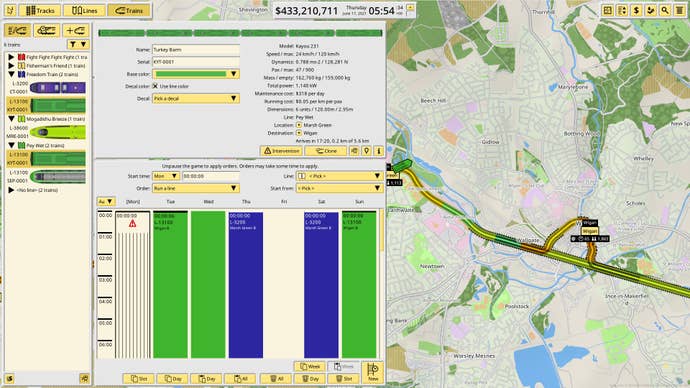
Task: Select the SEP-0001 train thumbnail
Action: pyautogui.click(x=58, y=177)
